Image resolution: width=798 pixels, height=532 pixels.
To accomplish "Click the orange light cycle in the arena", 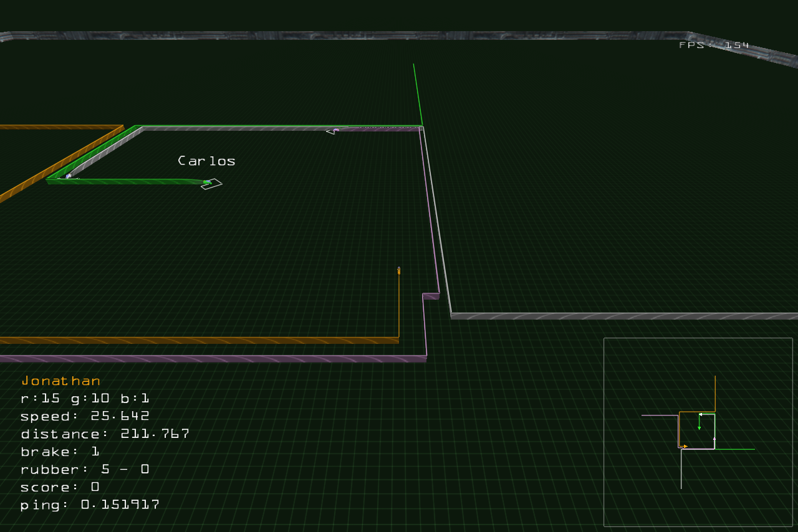I will (399, 271).
